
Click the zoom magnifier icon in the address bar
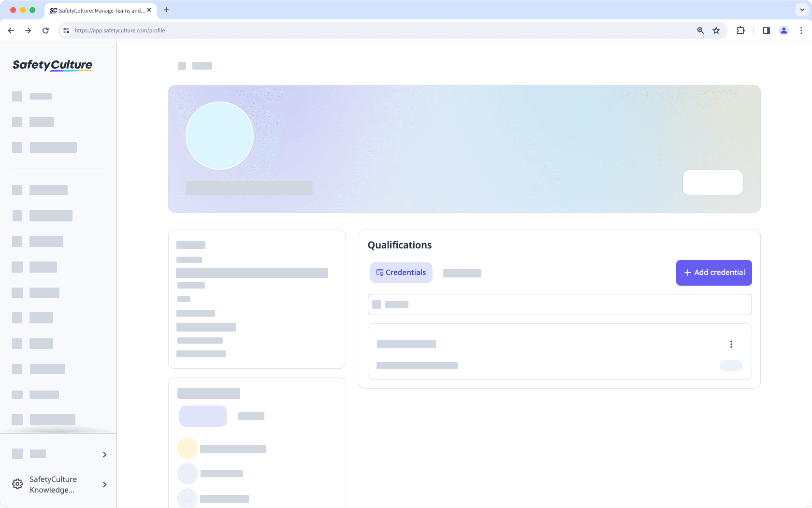[700, 30]
